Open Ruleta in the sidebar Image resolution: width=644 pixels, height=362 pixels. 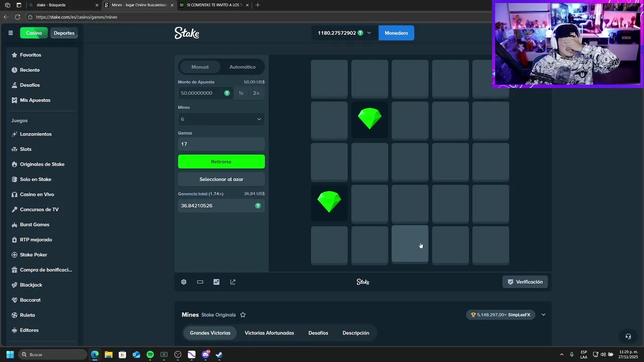click(42, 315)
